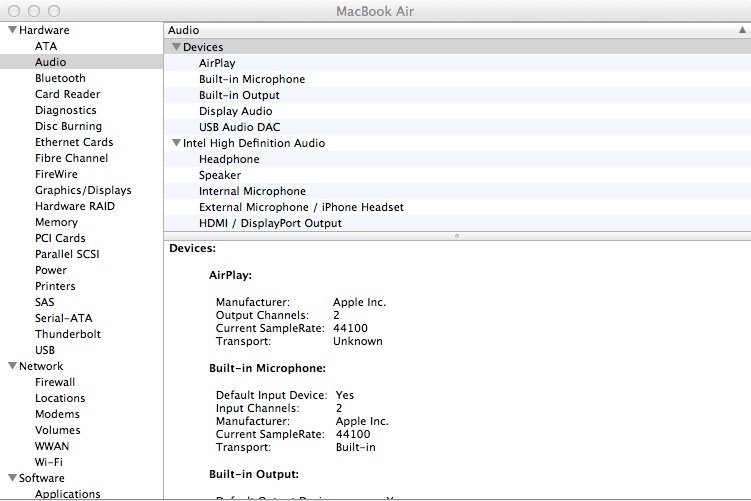The width and height of the screenshot is (751, 501).
Task: Click Transport value Built-in
Action: 355,447
